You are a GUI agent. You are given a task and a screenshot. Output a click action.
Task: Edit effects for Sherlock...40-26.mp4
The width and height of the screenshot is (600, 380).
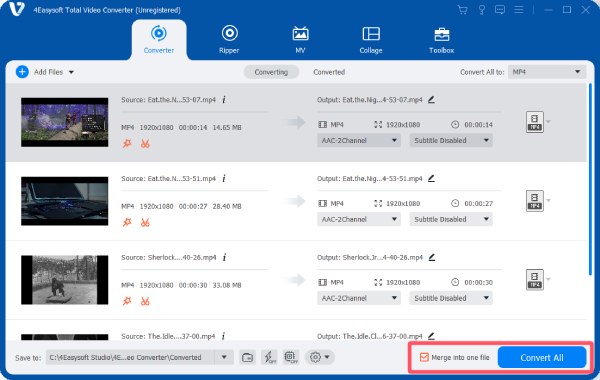tap(127, 301)
